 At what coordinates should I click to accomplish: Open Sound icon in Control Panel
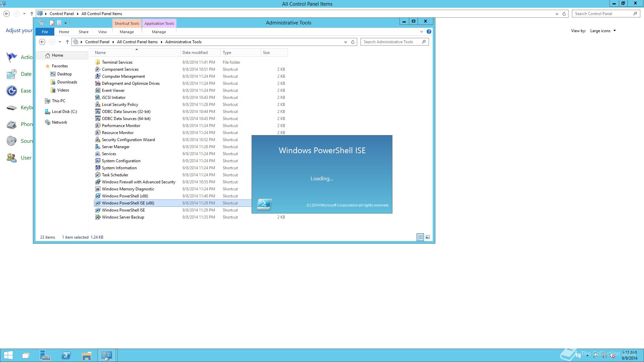12,141
